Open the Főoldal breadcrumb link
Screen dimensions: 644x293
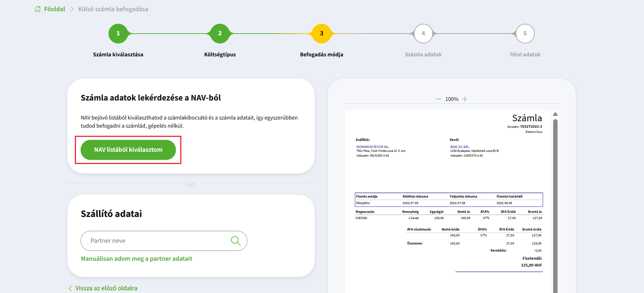click(54, 9)
